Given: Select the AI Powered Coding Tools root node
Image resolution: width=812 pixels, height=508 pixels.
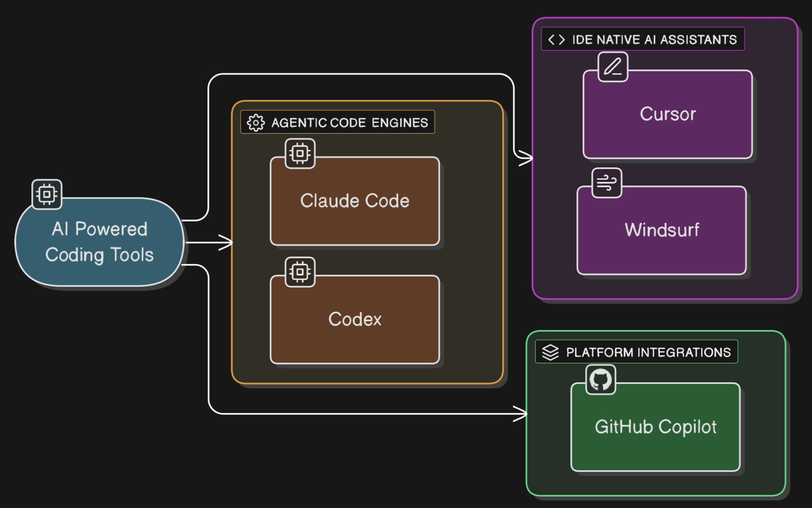Looking at the screenshot, I should tap(99, 242).
